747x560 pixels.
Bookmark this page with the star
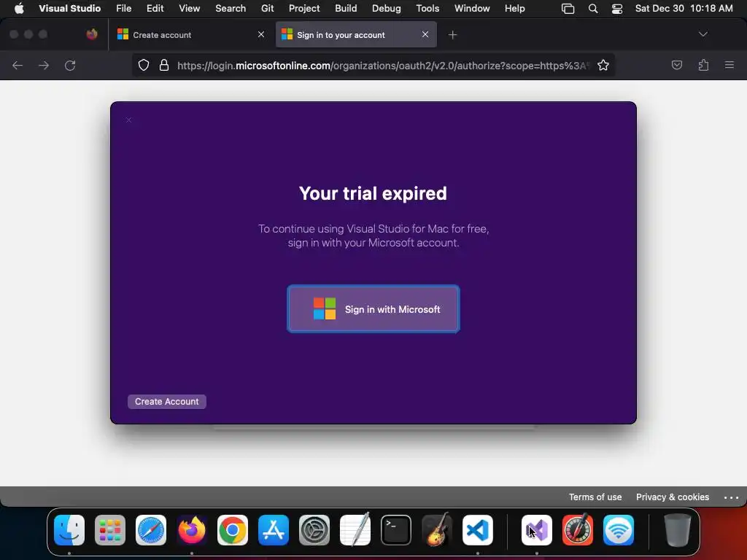(x=603, y=65)
